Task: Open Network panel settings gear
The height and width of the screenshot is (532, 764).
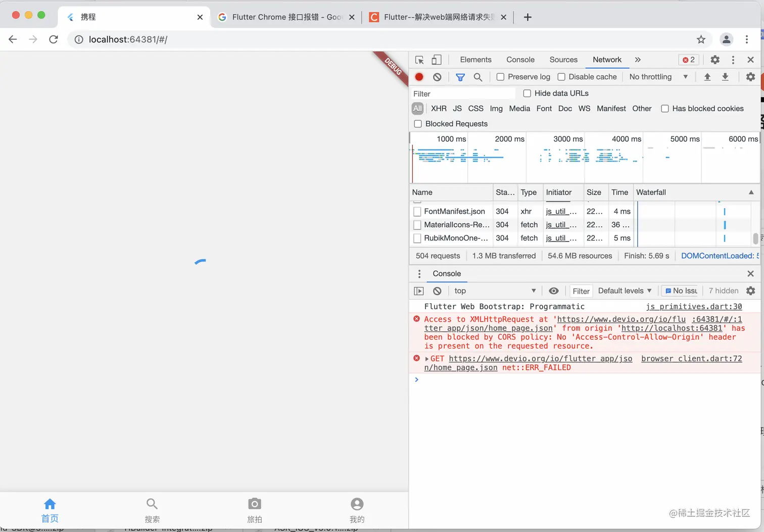Action: (x=751, y=77)
